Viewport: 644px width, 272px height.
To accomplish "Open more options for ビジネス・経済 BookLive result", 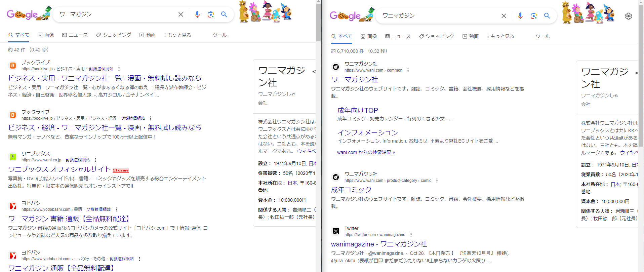I will 151,118.
